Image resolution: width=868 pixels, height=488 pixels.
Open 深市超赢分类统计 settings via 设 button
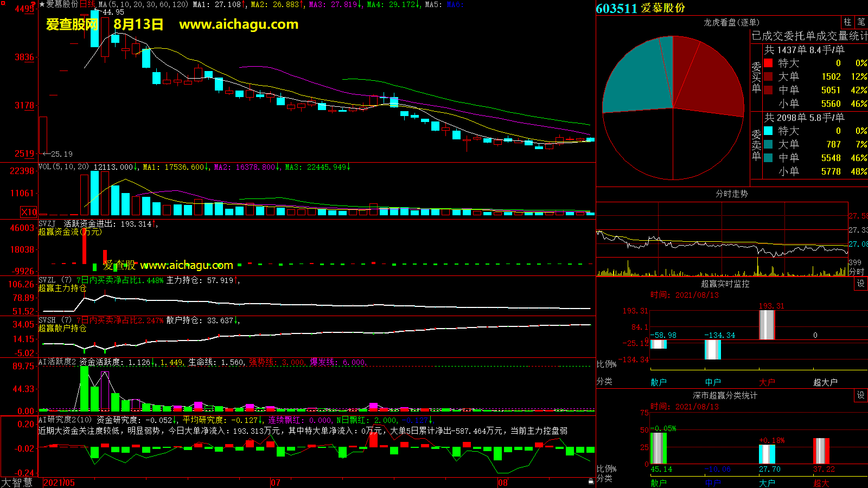(860, 395)
